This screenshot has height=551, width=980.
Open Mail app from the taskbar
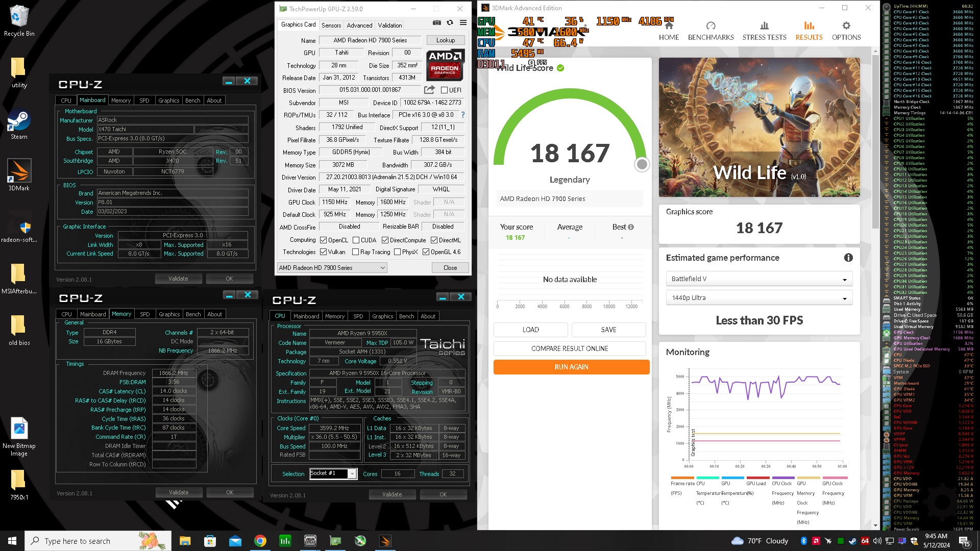coord(235,541)
